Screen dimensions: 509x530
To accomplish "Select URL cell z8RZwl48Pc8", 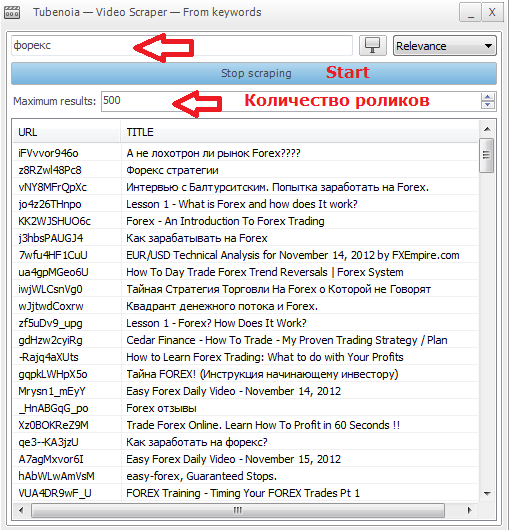I will click(x=50, y=170).
